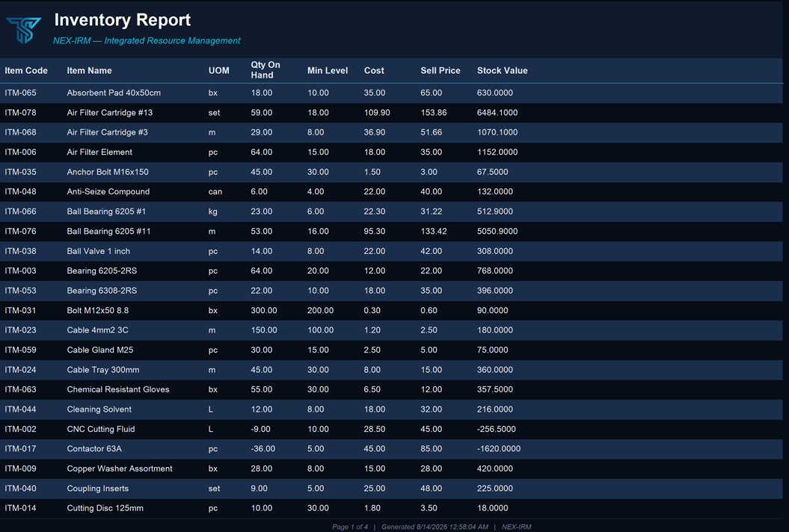This screenshot has width=789, height=532.
Task: Select Contactor 63A name
Action: 94,449
